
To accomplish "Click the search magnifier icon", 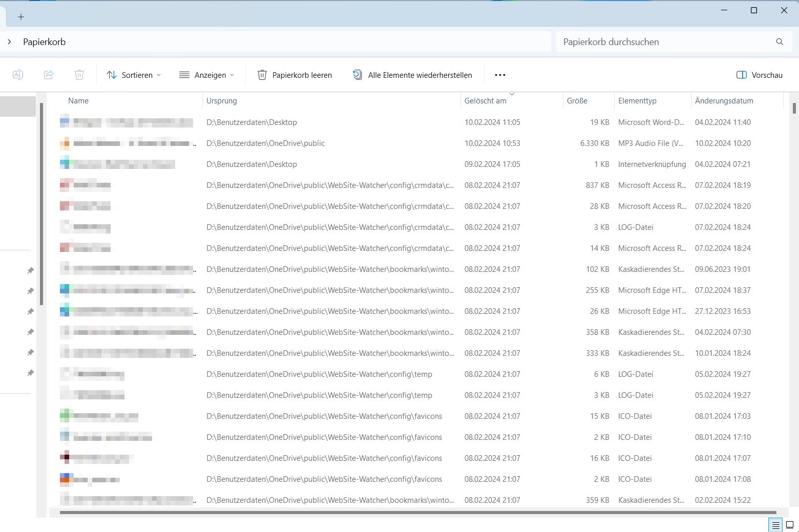I will click(780, 42).
